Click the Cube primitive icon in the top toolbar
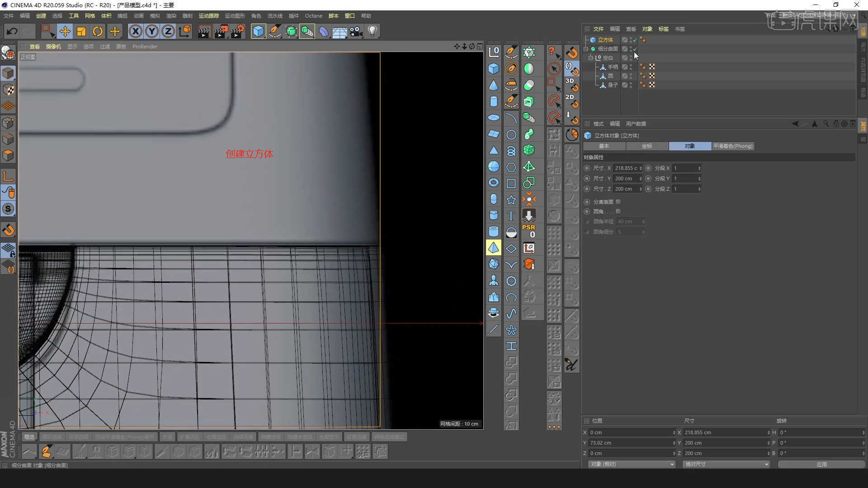 pyautogui.click(x=258, y=31)
